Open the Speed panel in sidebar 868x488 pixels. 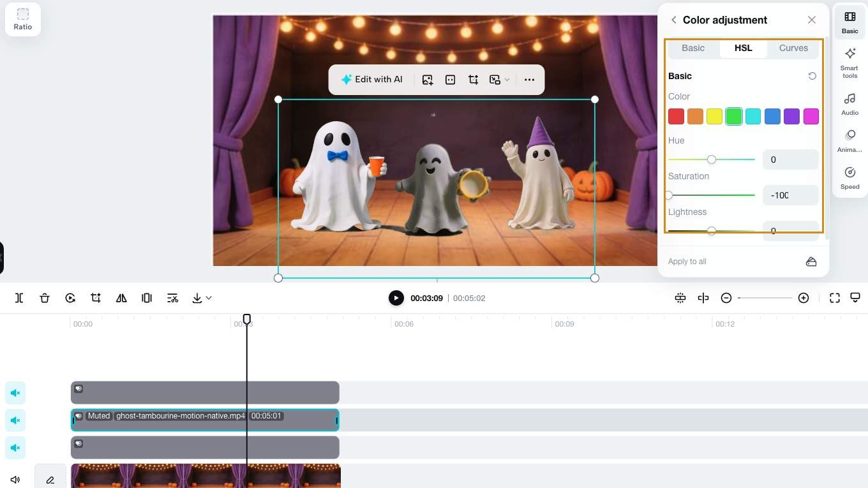click(849, 178)
